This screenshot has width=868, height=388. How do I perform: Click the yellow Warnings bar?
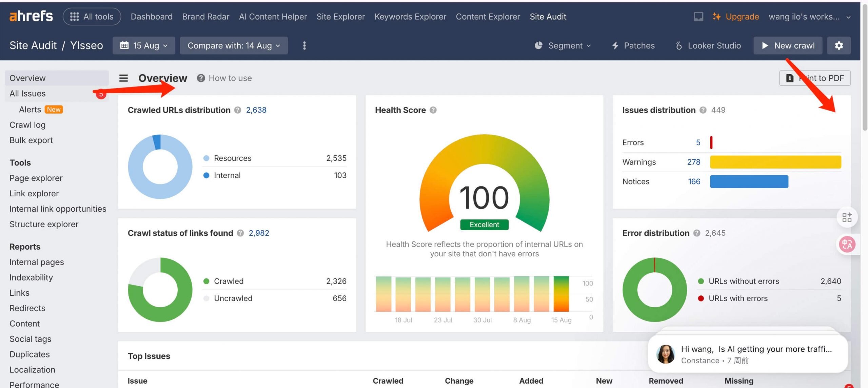pos(775,162)
